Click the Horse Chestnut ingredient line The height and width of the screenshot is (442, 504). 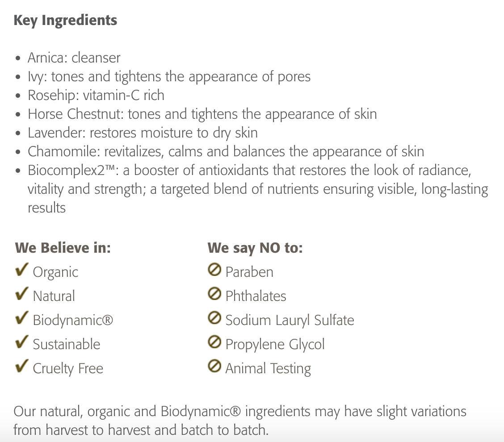pos(202,114)
